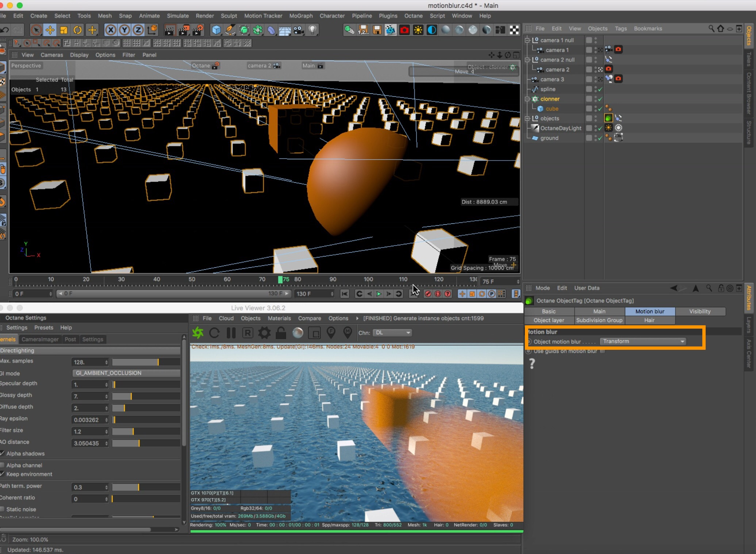
Task: Open the MoGraph menu
Action: click(300, 16)
